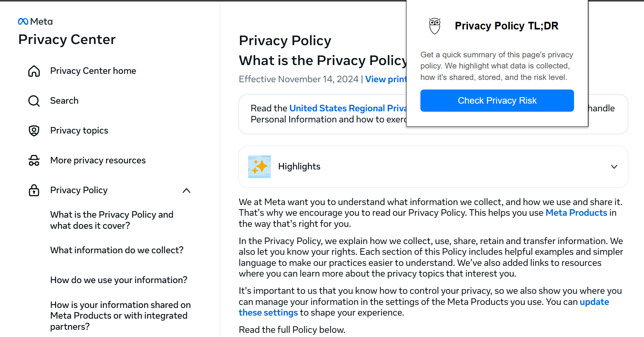Click the Search magnifier icon
Image resolution: width=644 pixels, height=337 pixels.
pyautogui.click(x=34, y=101)
